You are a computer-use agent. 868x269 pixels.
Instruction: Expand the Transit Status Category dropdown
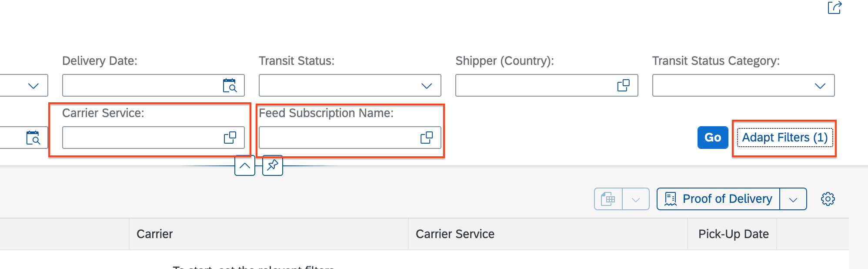(x=820, y=86)
